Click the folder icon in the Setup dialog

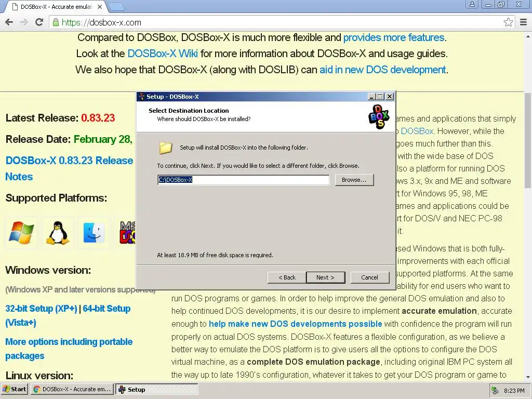166,148
